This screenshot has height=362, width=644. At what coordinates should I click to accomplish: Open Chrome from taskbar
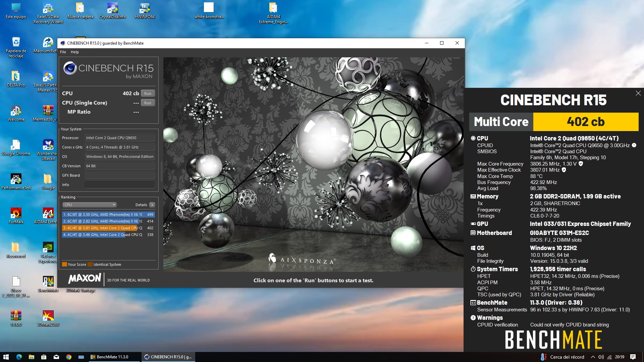coord(68,357)
